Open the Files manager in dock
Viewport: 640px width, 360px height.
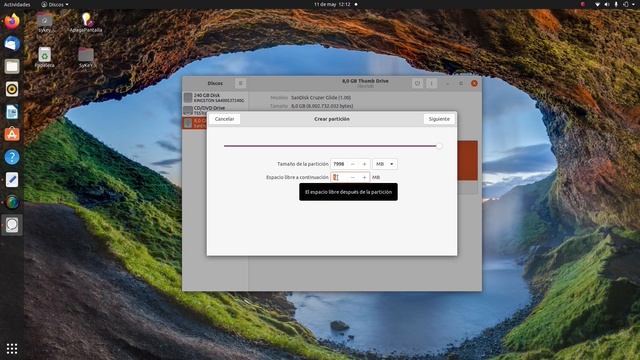pyautogui.click(x=12, y=66)
